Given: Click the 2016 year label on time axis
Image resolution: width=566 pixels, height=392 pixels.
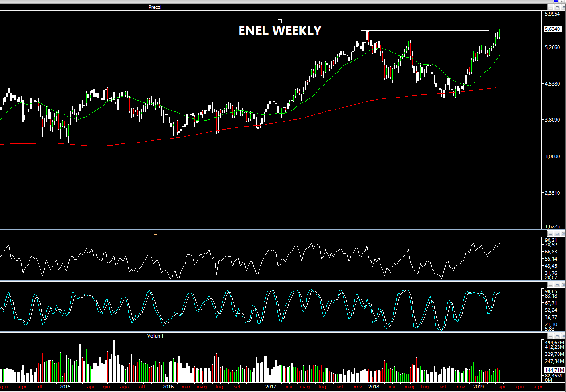Looking at the screenshot, I should tap(168, 387).
